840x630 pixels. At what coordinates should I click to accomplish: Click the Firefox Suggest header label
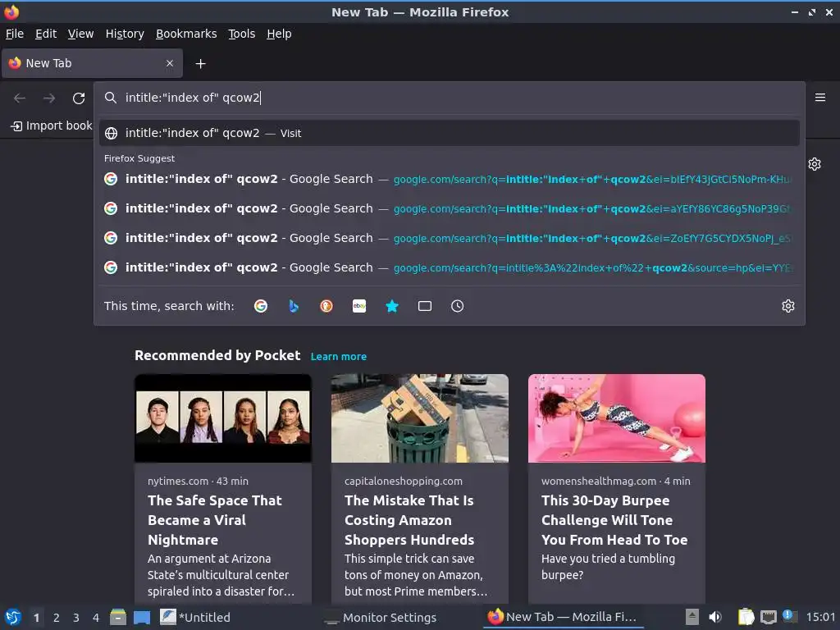pyautogui.click(x=139, y=158)
